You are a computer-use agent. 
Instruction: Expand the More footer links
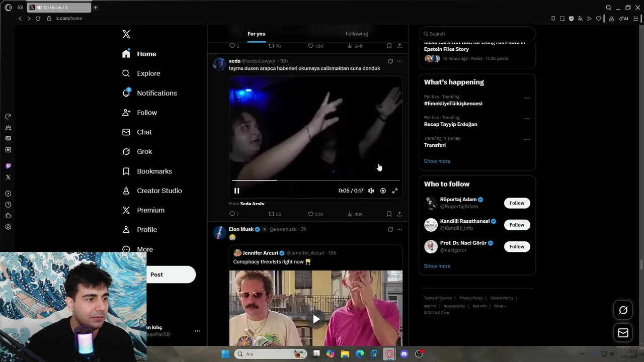tap(500, 306)
